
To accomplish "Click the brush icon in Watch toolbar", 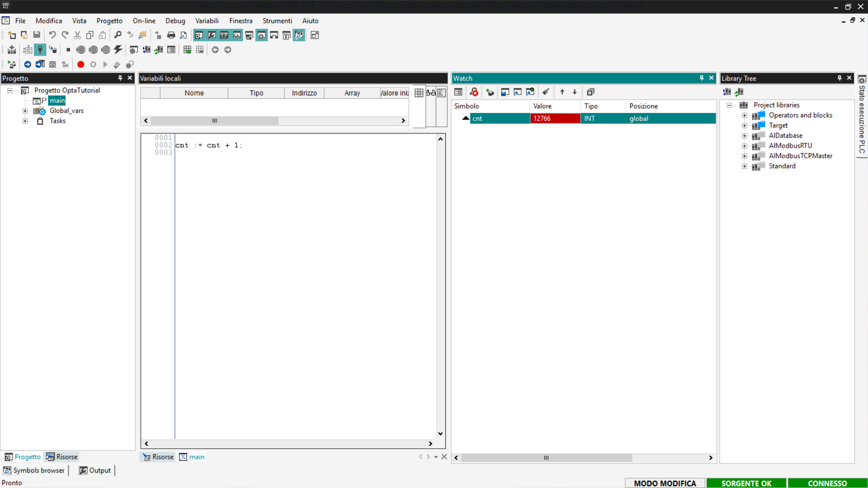I will point(546,92).
